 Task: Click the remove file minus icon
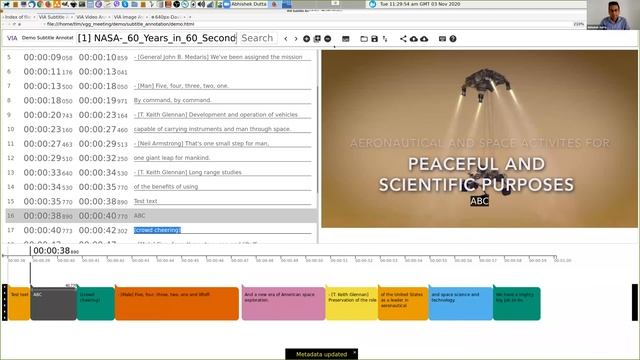[327, 39]
